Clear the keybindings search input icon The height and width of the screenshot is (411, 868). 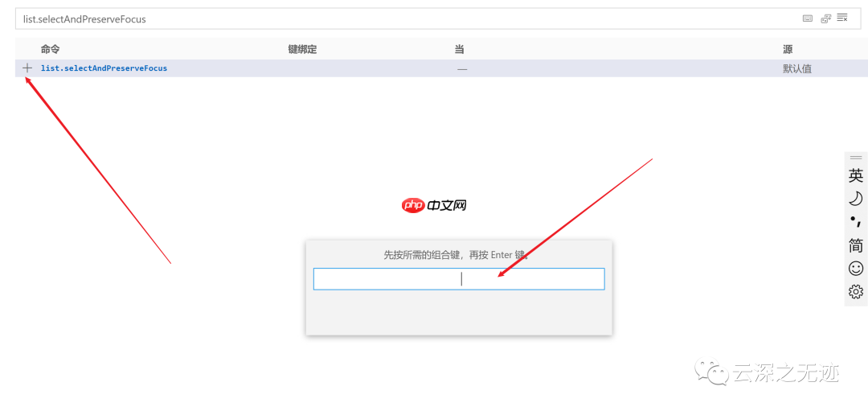tap(842, 18)
